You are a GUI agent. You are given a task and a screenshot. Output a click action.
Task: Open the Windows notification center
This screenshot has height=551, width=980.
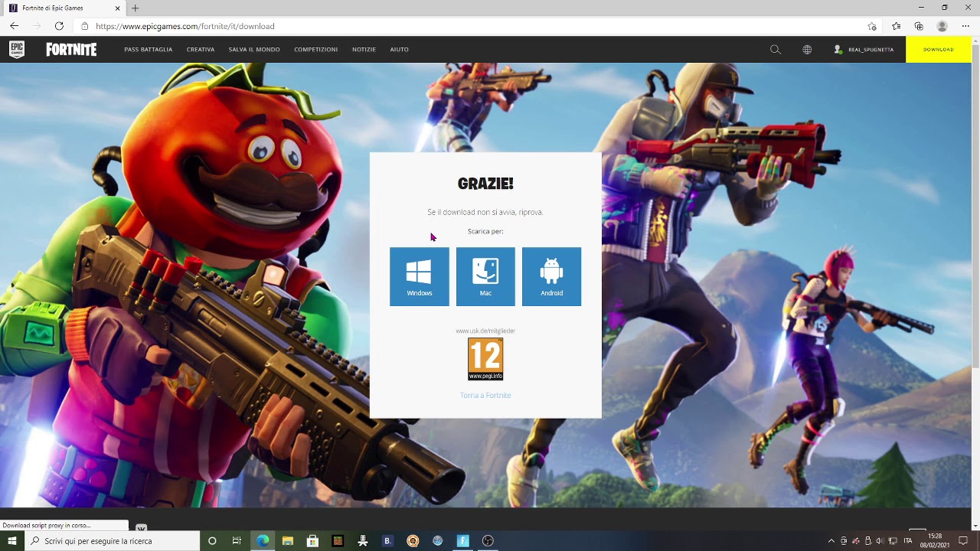click(963, 541)
